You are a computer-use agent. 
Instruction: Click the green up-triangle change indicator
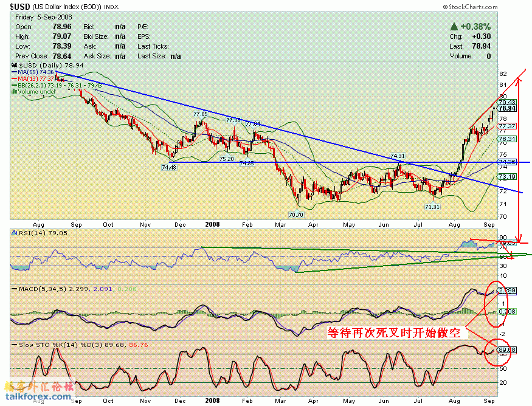coord(454,27)
